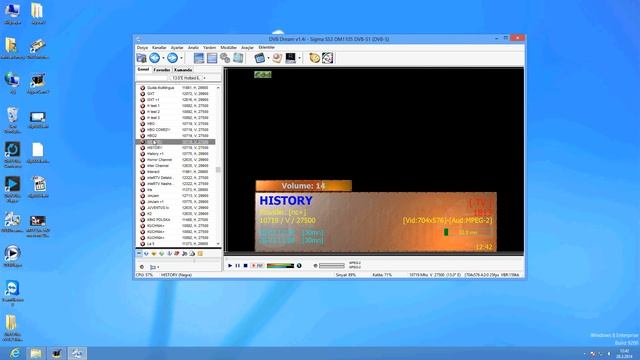The width and height of the screenshot is (640, 360).
Task: Open dropdown beside the blue right arrow
Action: [181, 58]
